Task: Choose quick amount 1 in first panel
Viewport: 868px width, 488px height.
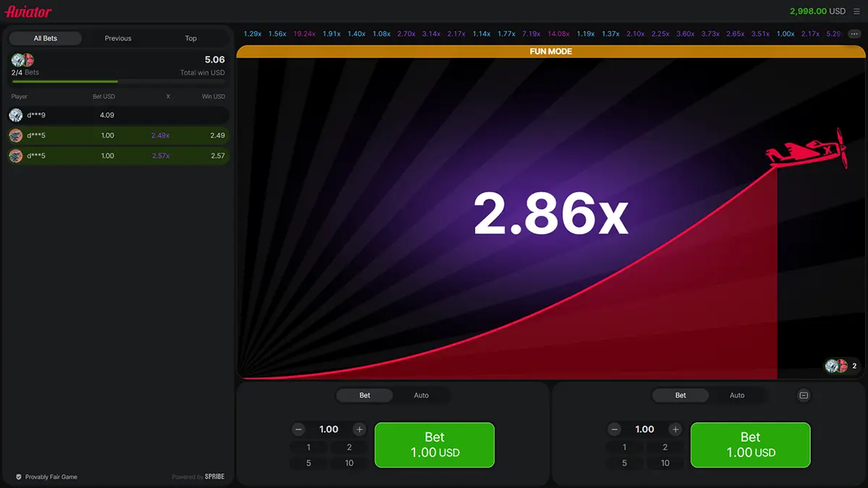Action: coord(309,448)
